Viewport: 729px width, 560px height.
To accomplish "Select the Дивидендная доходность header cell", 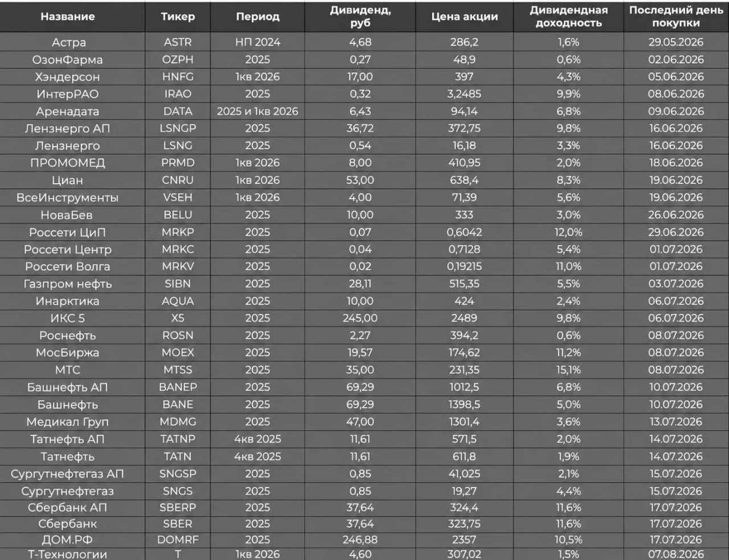I will coord(568,17).
